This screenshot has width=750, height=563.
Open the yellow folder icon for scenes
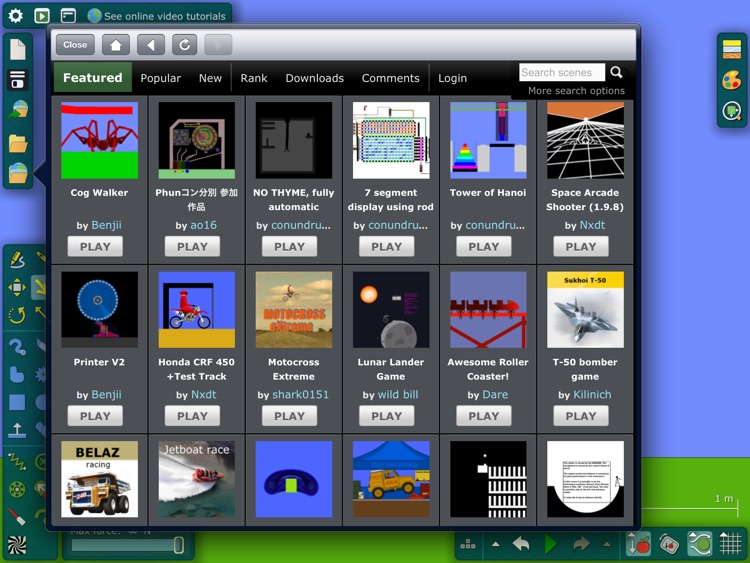(x=18, y=143)
